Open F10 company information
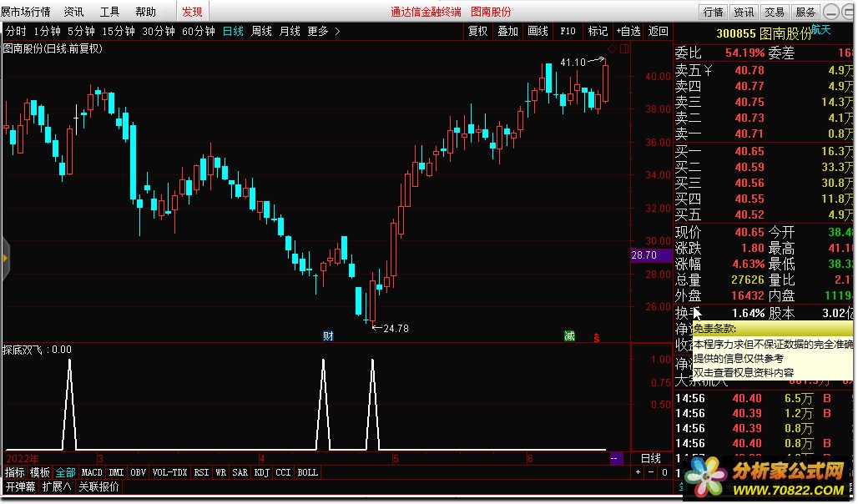 (x=568, y=31)
